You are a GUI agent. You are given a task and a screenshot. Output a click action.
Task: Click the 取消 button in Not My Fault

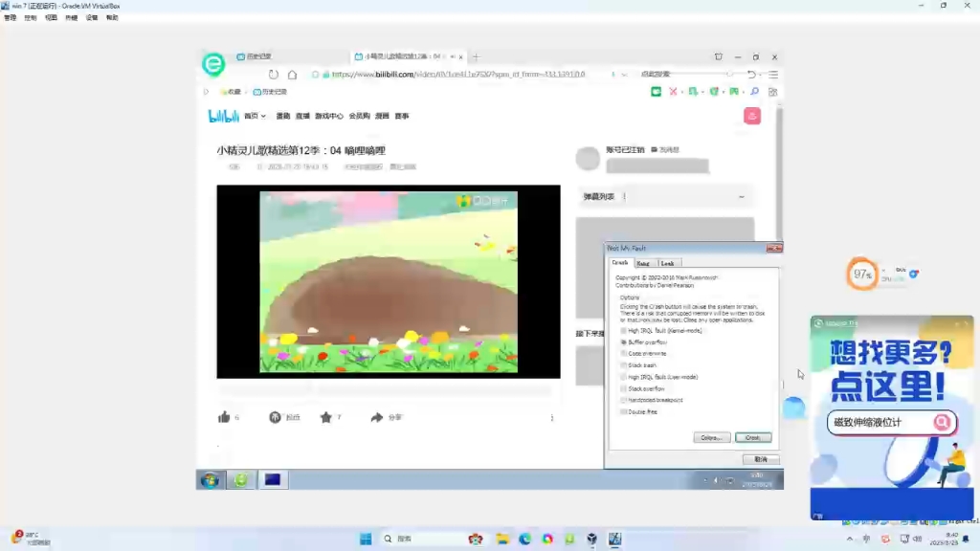click(x=761, y=460)
